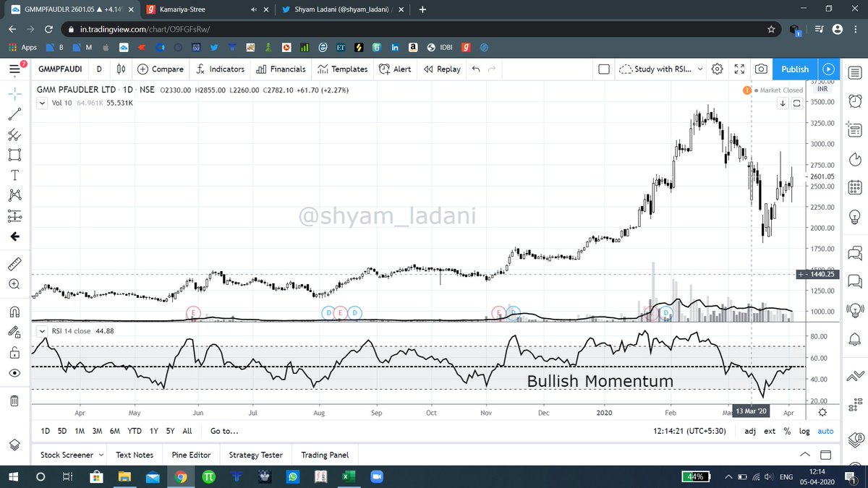Click the undo arrow
The width and height of the screenshot is (868, 488).
(475, 69)
